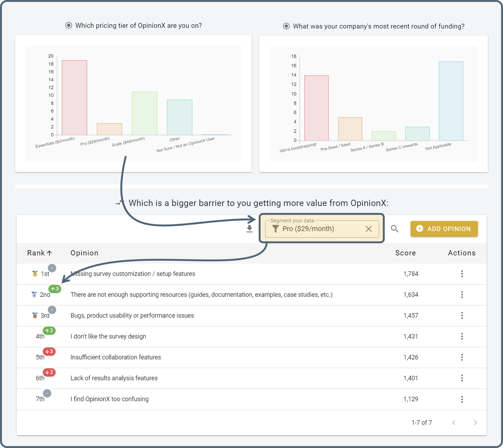Screen dimensions: 503x448
Task: Select "I don't like the survey design" opinion
Action: click(x=108, y=336)
